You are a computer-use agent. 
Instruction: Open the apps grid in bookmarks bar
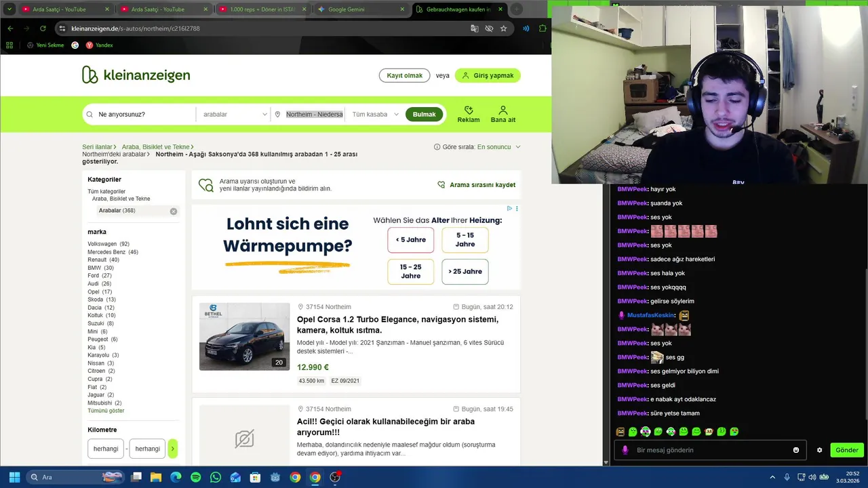point(9,45)
